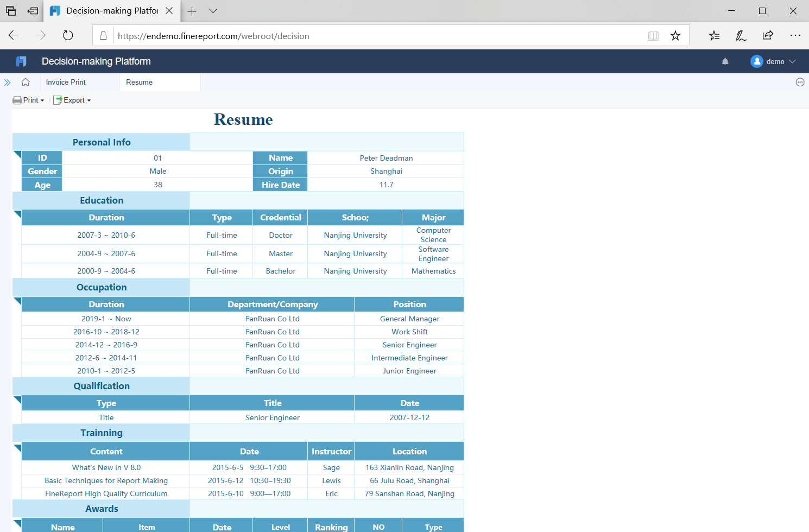Set these tabs aside icon

[x=33, y=11]
